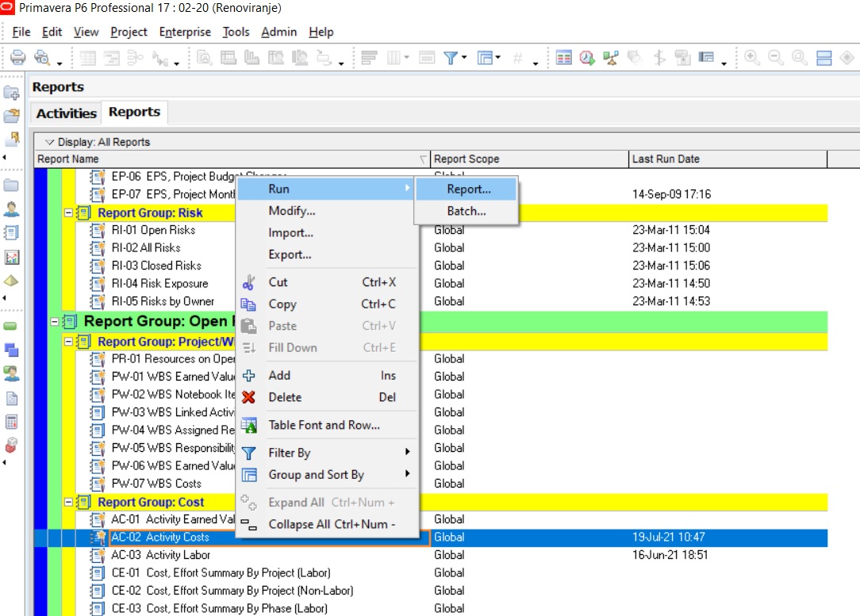This screenshot has width=860, height=616.
Task: Select the RI-04 Risk Exposure report
Action: (x=159, y=283)
